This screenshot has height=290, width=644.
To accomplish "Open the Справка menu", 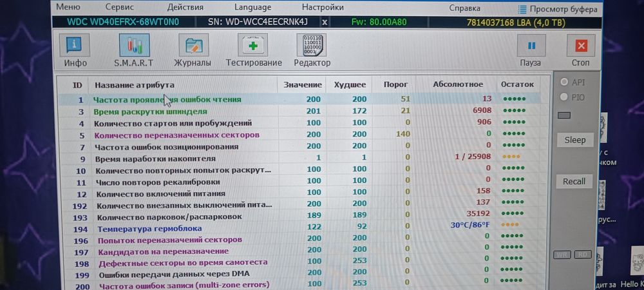I will coord(464,8).
